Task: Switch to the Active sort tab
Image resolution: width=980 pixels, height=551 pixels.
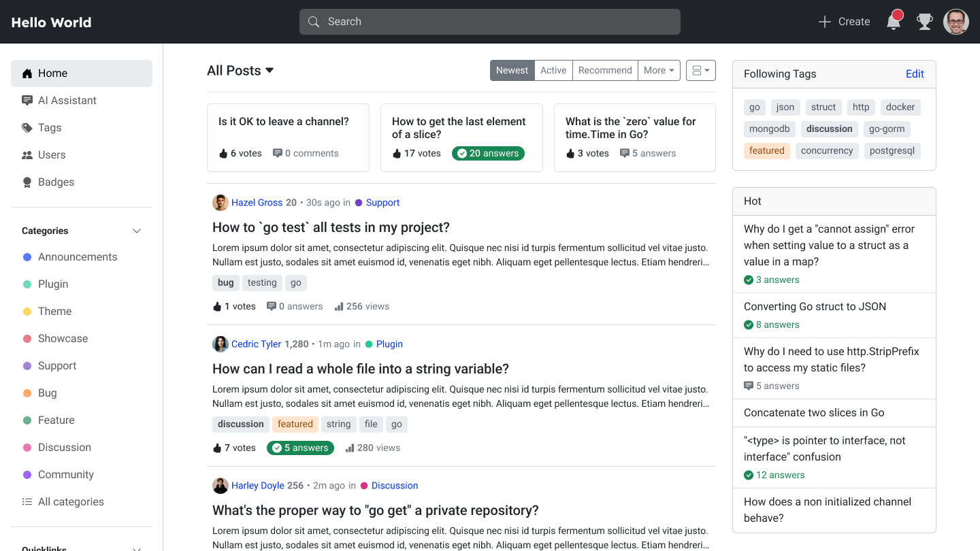Action: pyautogui.click(x=553, y=70)
